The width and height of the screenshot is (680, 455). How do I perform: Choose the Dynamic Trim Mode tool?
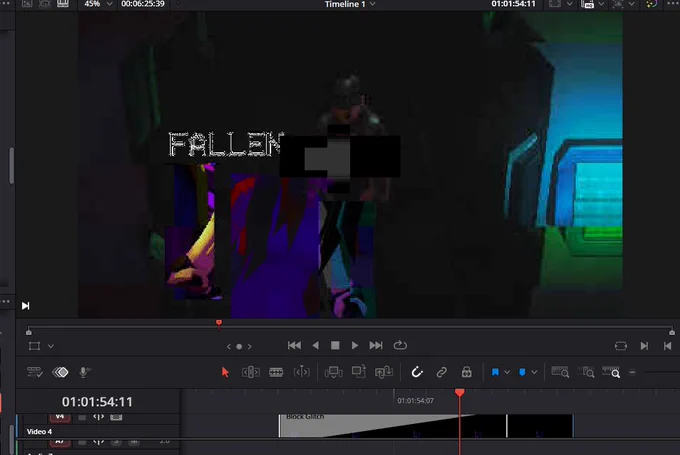[x=301, y=372]
